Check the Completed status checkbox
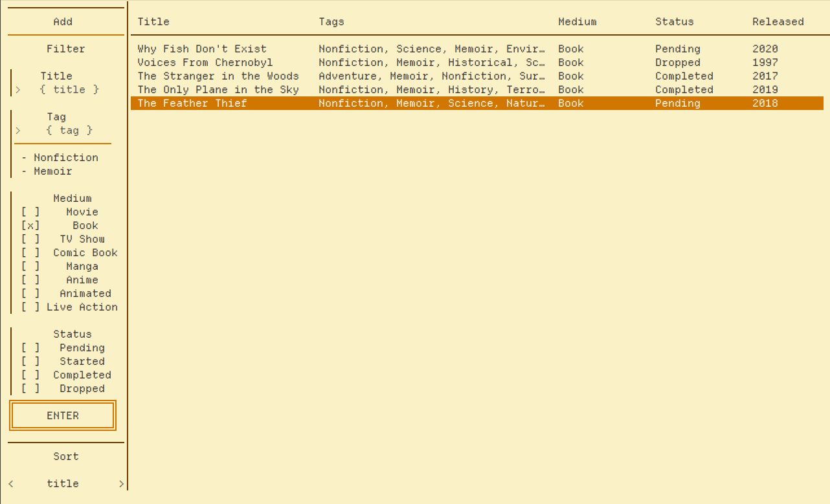Screen dimensions: 830x504 click(30, 375)
